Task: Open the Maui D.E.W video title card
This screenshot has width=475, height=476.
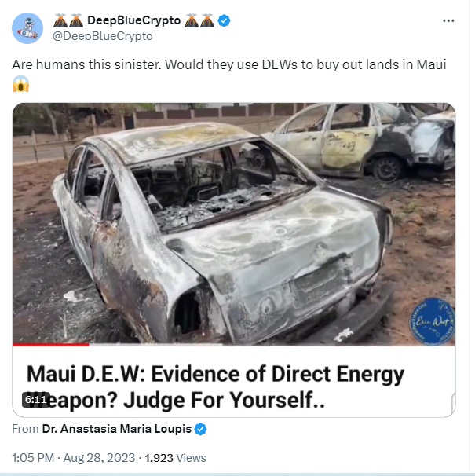Action: [x=234, y=381]
